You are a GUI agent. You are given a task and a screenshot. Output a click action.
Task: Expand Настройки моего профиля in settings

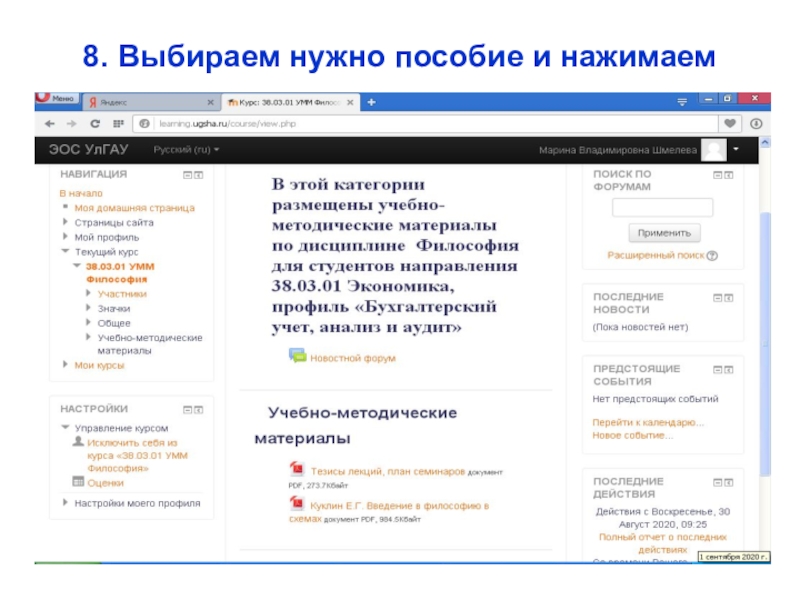(x=66, y=503)
